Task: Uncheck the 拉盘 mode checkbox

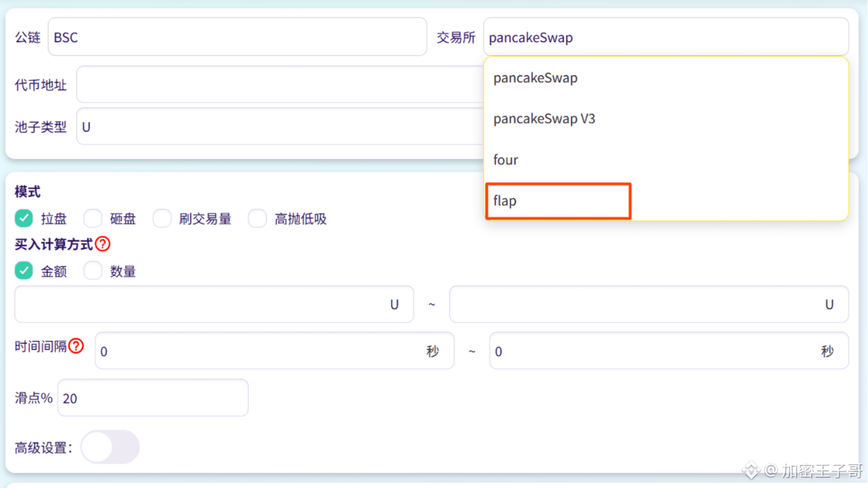Action: [x=24, y=218]
